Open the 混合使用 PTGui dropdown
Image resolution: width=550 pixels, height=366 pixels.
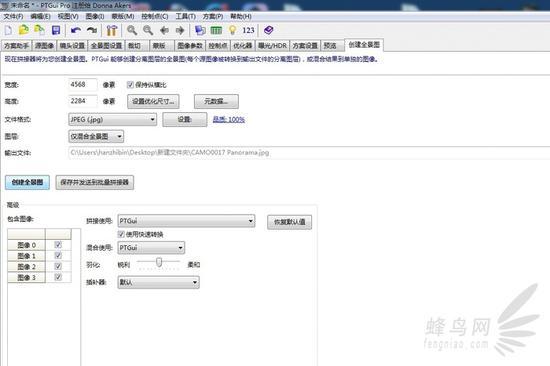(151, 248)
